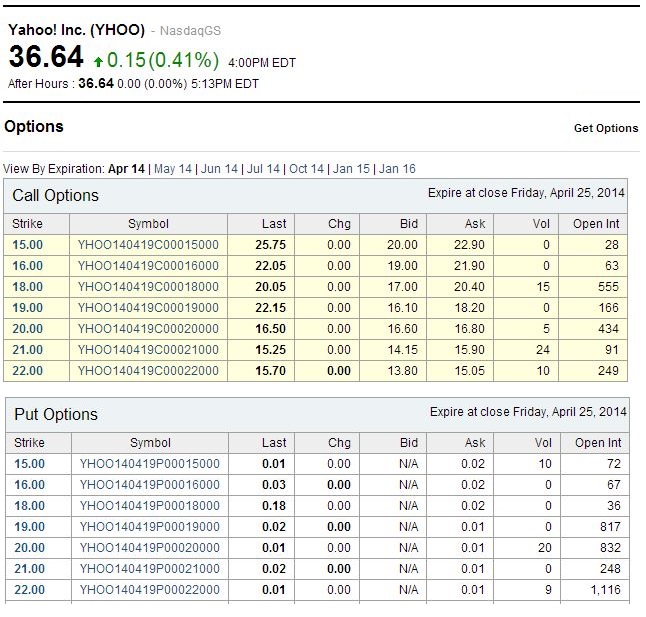Open call symbol YHOO140419C00018000
The image size is (646, 617).
(148, 287)
